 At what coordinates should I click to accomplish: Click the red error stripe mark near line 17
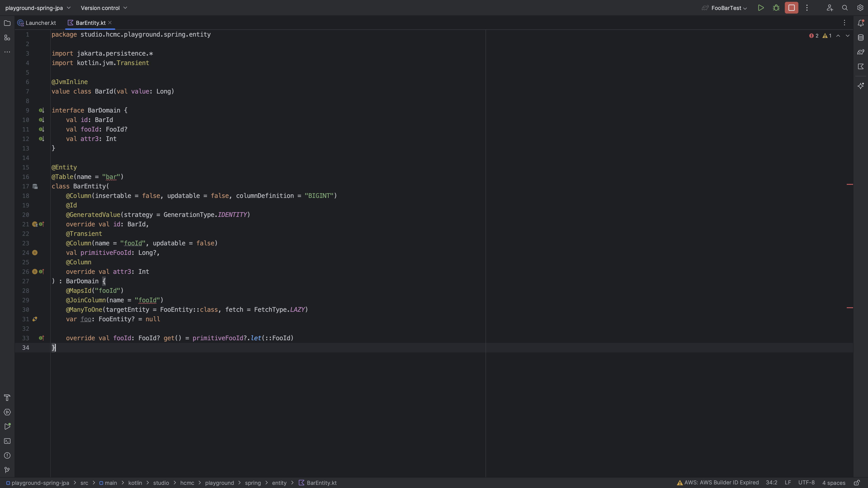850,184
